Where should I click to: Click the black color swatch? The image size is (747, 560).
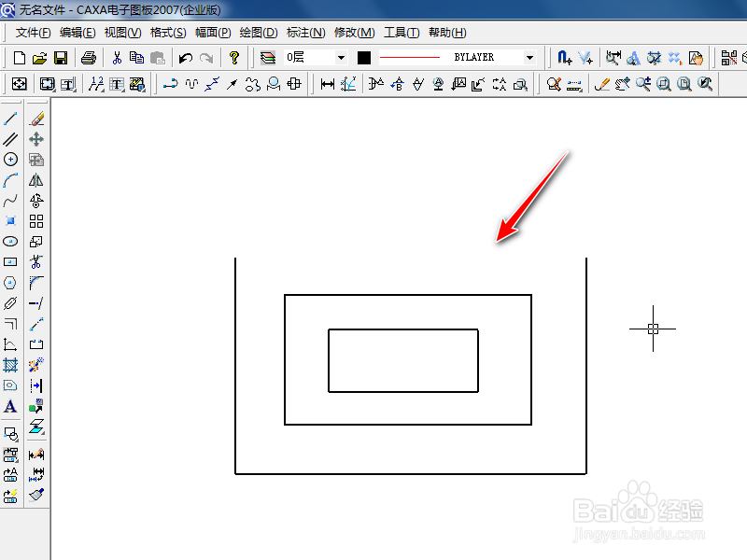click(364, 58)
